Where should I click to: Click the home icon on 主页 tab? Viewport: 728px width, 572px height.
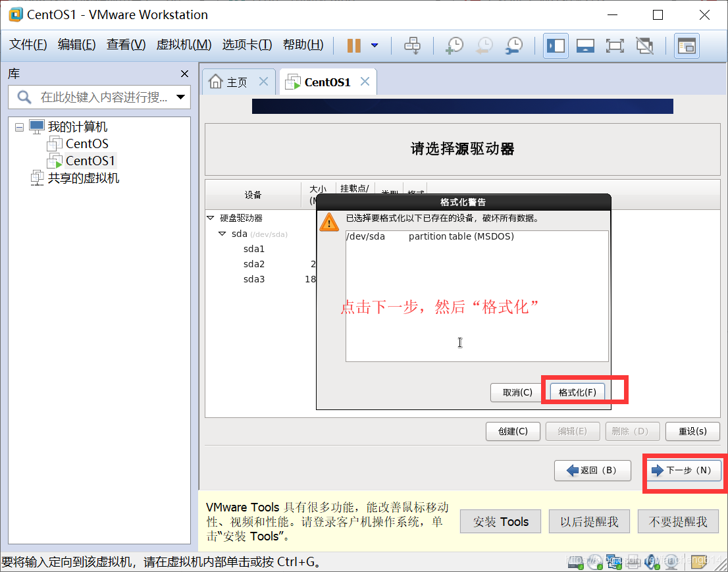216,81
